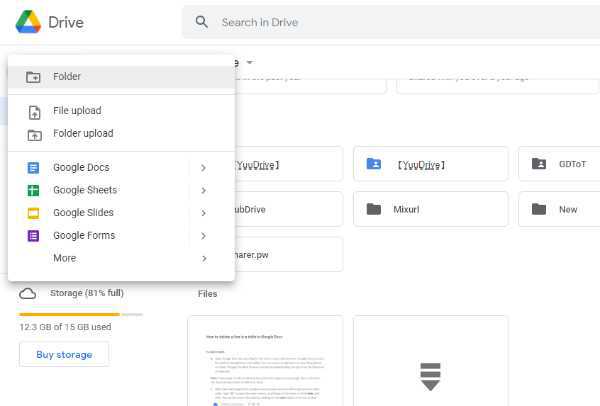Expand the Google Sheets submenu arrow

pyautogui.click(x=203, y=190)
